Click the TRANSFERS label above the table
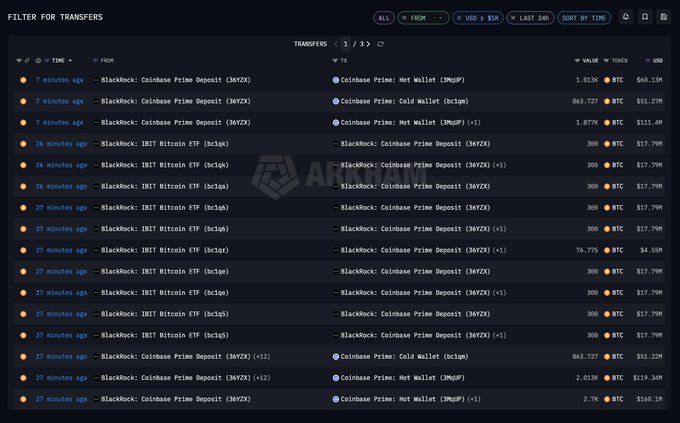 311,44
